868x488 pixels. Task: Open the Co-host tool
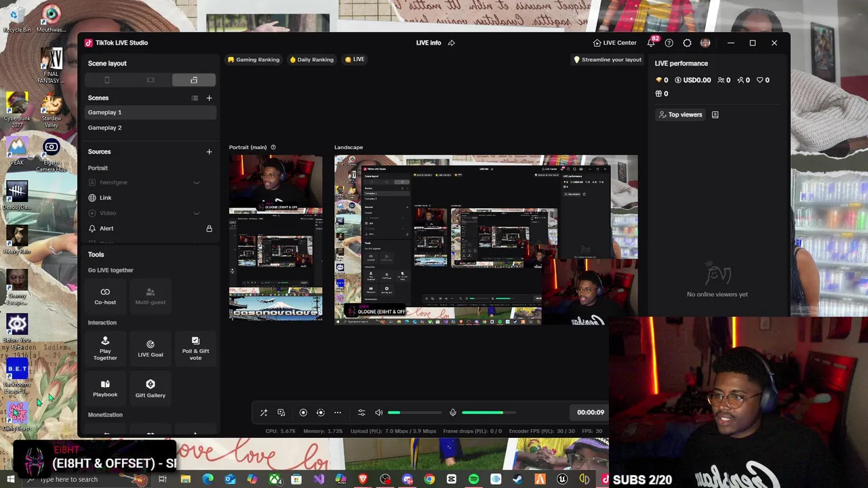[x=105, y=296]
